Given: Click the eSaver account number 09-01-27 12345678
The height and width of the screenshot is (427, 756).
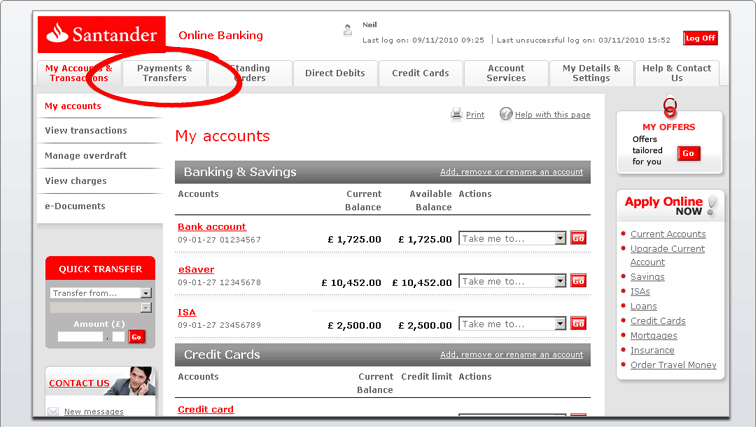Looking at the screenshot, I should (x=219, y=282).
